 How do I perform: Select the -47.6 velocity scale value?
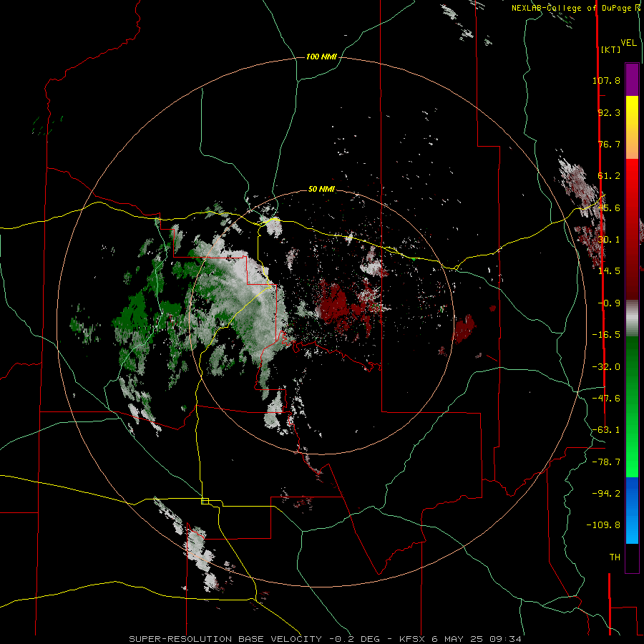[x=606, y=399]
